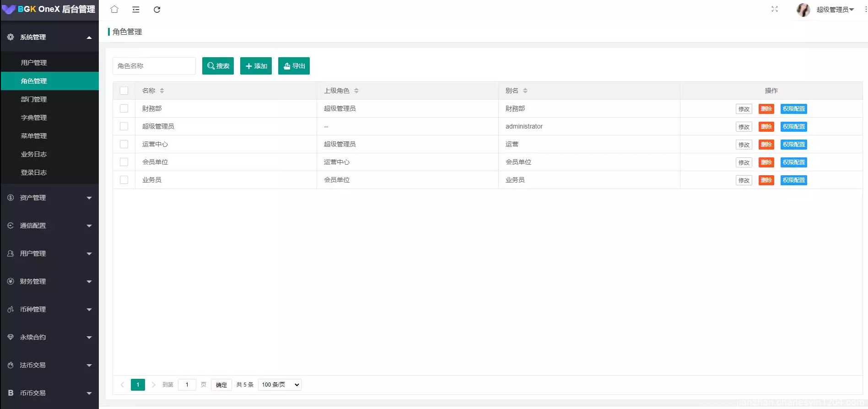Expand the 财务管理 menu arrow
Viewport: 868px width, 409px height.
coord(89,282)
